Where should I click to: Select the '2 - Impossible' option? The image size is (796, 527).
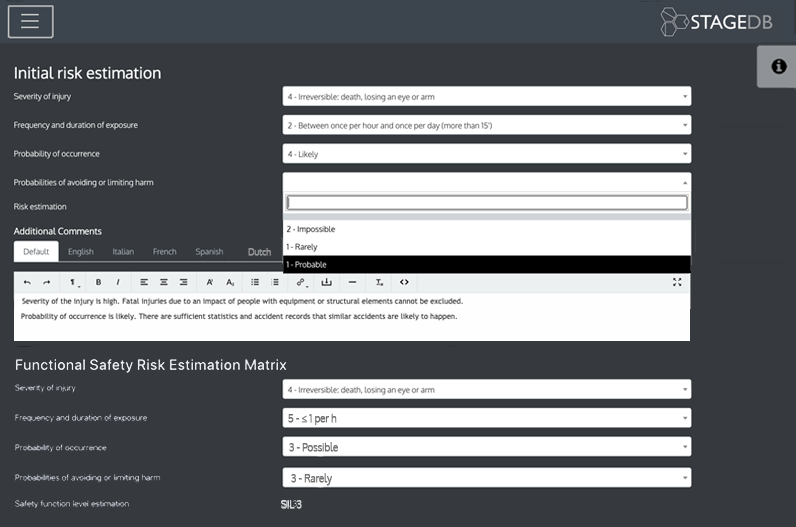[x=486, y=229]
